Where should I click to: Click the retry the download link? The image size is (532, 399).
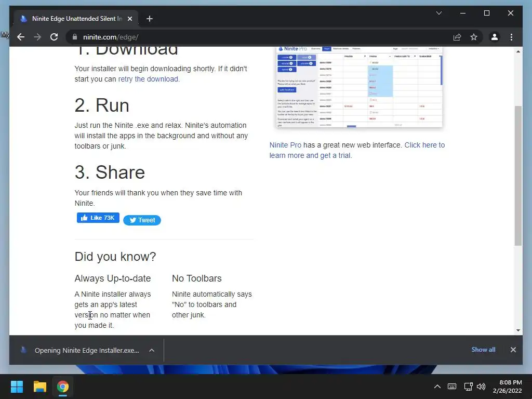click(148, 79)
